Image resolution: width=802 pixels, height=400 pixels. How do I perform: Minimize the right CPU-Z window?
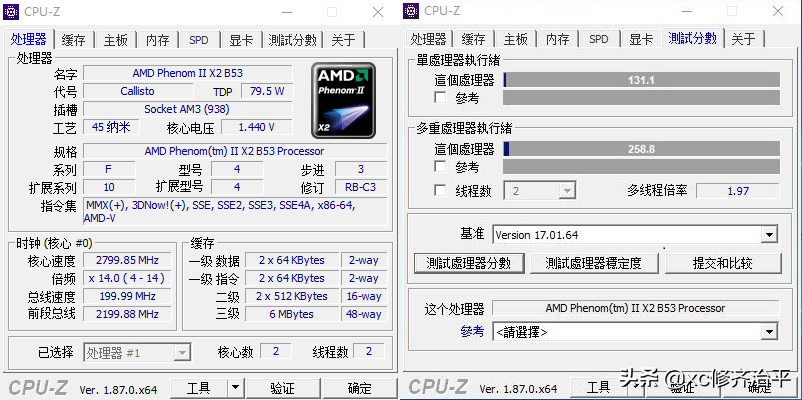point(687,11)
